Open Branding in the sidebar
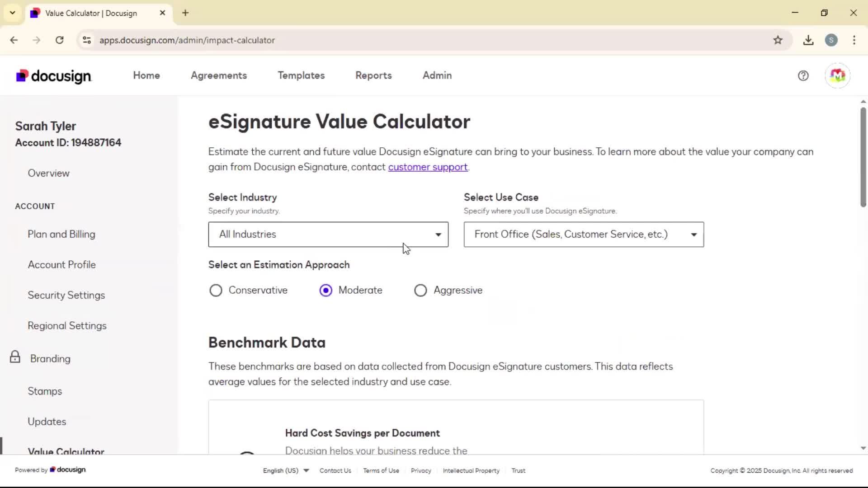868x488 pixels. click(50, 359)
